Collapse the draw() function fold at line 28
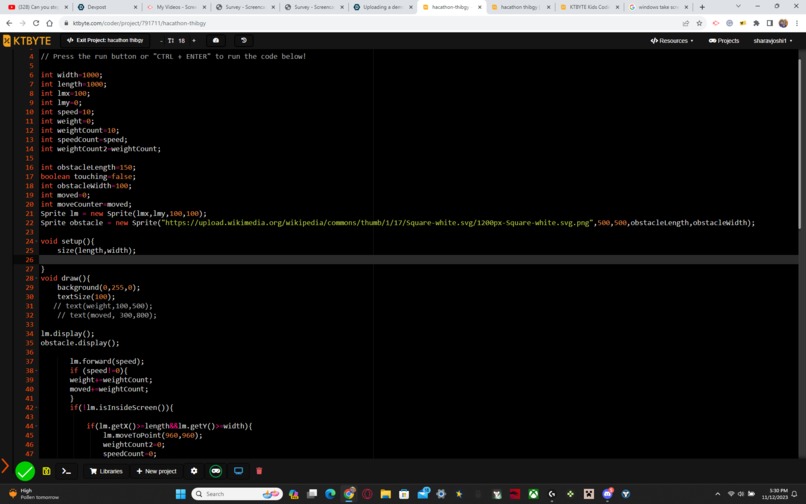The image size is (806, 504). pos(37,278)
